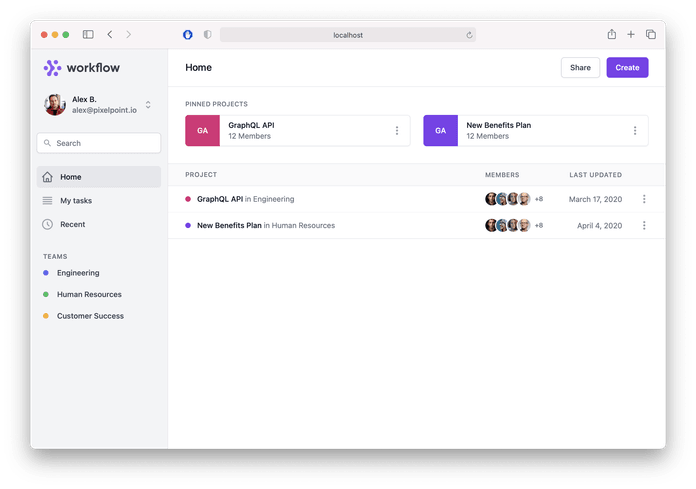Select the pink GA swatch of GraphQL API
This screenshot has width=696, height=489.
pyautogui.click(x=203, y=130)
